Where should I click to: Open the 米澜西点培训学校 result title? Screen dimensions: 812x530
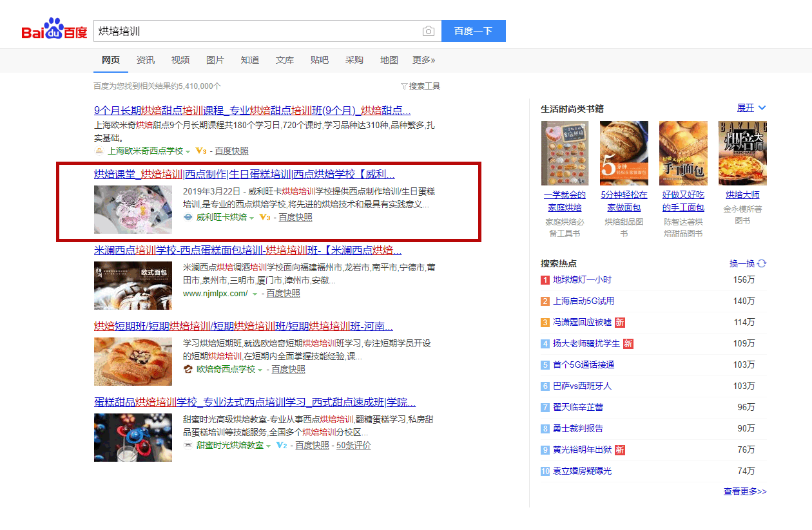coord(248,251)
